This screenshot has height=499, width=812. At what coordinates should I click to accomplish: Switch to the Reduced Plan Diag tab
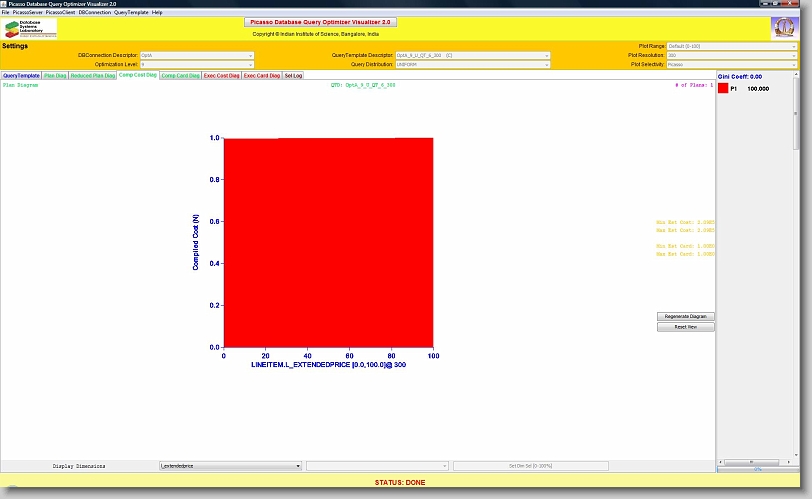[93, 75]
